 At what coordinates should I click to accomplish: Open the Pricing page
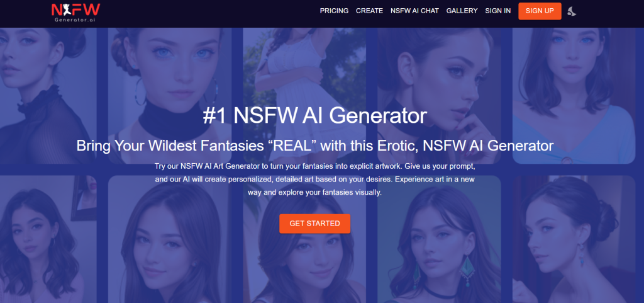tap(334, 11)
